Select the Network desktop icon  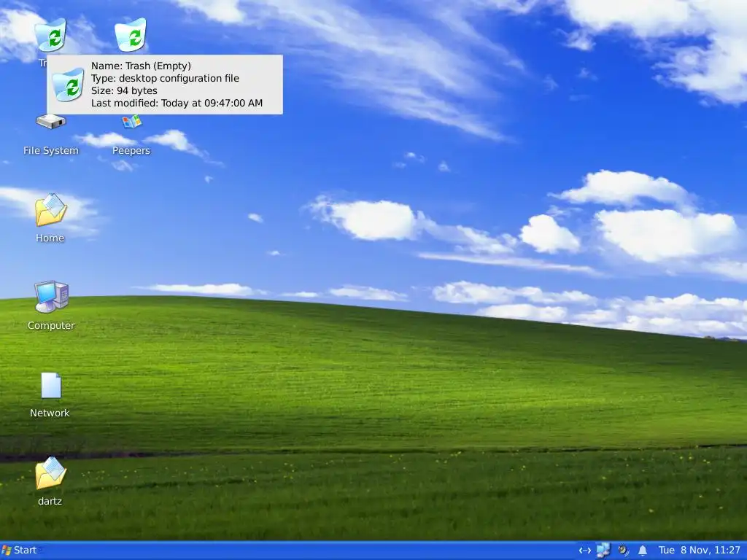pyautogui.click(x=51, y=385)
